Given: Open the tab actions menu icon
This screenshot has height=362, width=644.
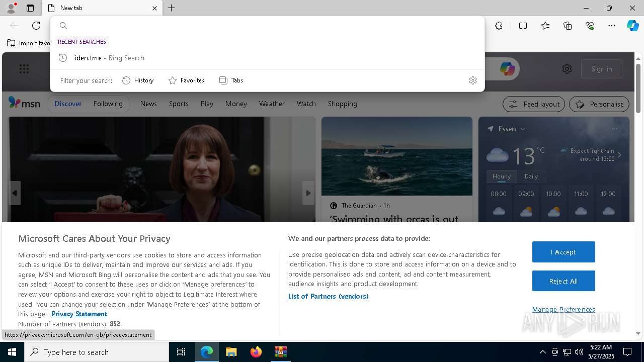Looking at the screenshot, I should tap(30, 8).
